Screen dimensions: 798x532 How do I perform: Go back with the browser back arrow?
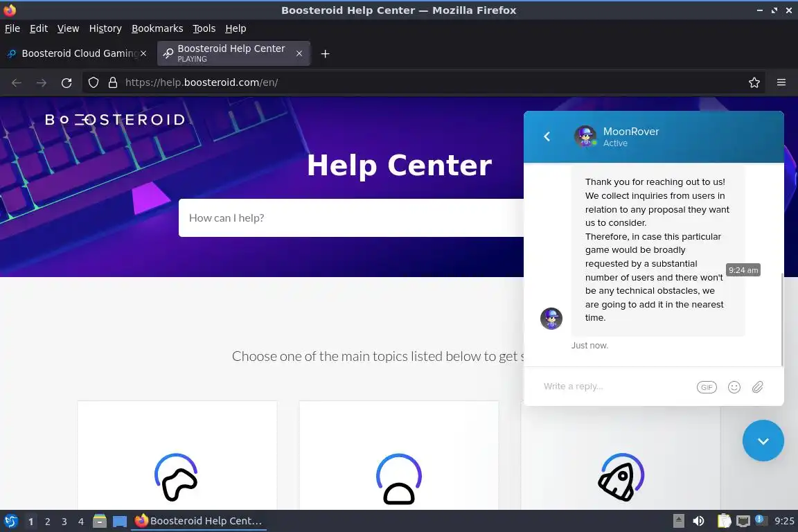(x=17, y=82)
